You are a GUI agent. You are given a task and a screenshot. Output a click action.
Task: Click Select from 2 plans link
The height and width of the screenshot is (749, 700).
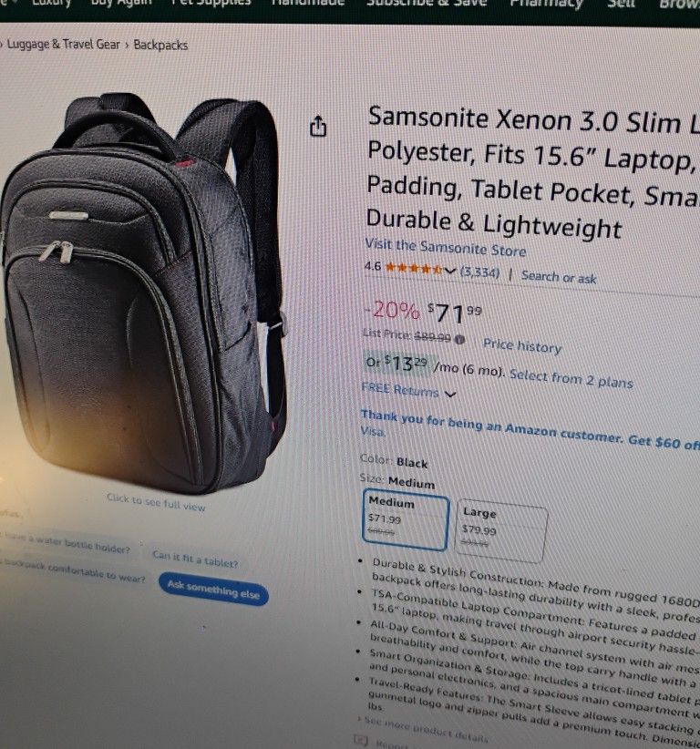571,379
